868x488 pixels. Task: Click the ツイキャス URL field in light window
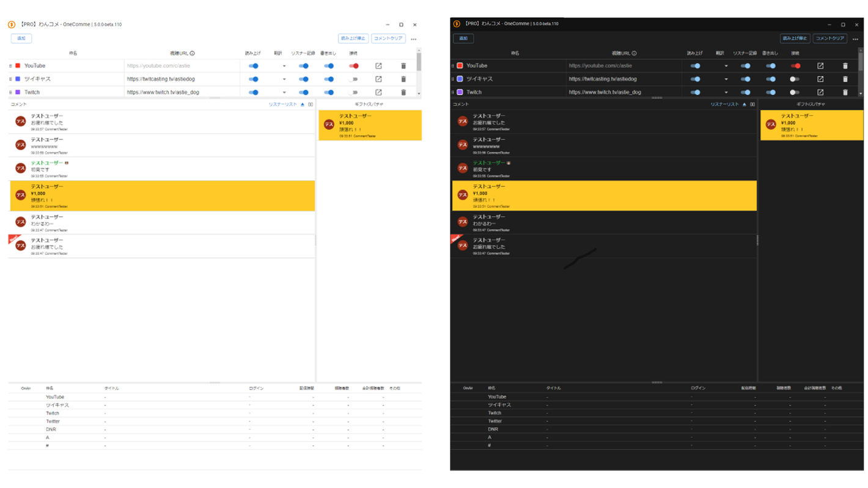[182, 79]
